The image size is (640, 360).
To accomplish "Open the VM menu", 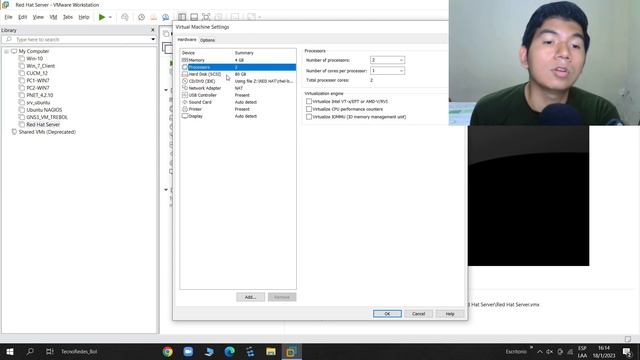I will coord(53,17).
